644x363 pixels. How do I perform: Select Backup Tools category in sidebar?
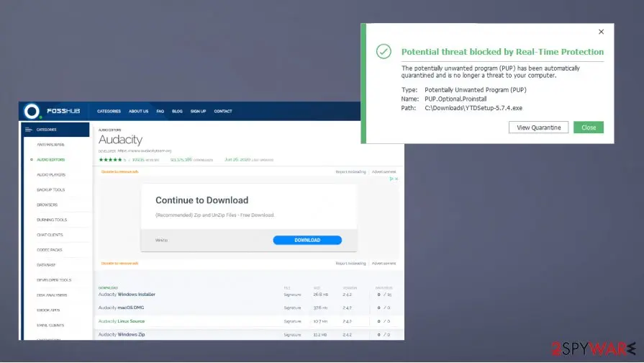[x=50, y=190]
